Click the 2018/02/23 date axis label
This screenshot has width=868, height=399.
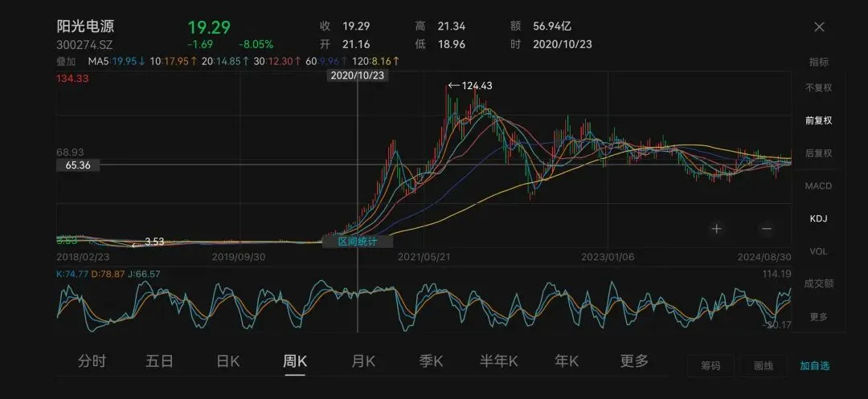tap(83, 257)
